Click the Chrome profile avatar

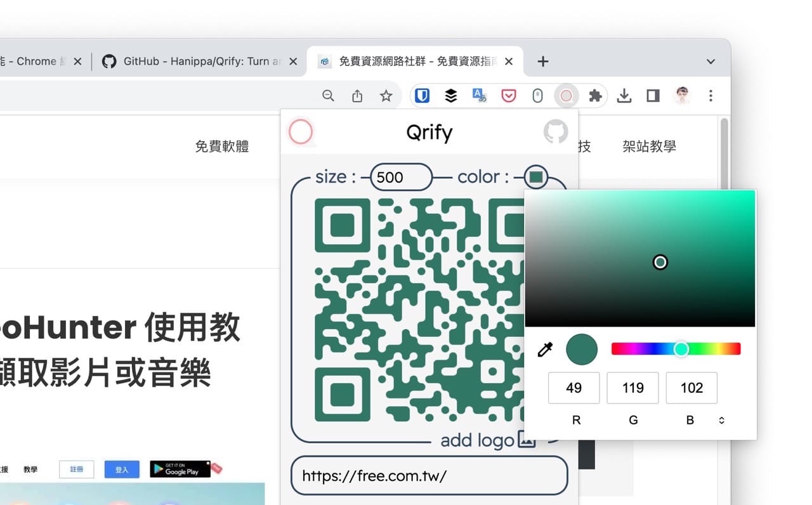682,96
